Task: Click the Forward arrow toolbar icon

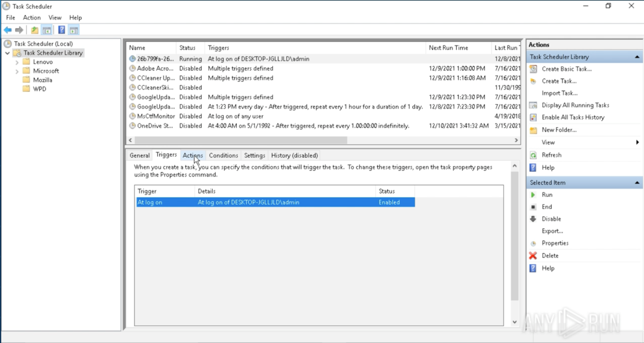Action: pyautogui.click(x=19, y=30)
